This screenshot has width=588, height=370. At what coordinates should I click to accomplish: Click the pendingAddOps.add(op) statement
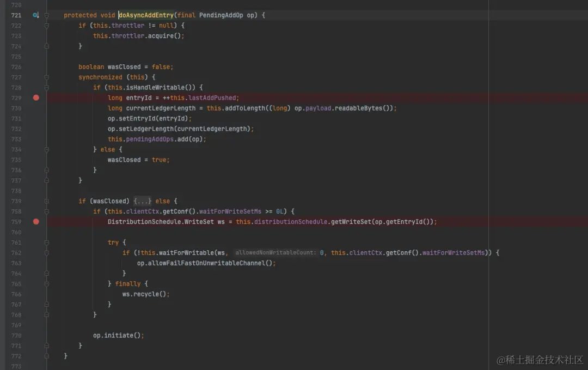157,139
